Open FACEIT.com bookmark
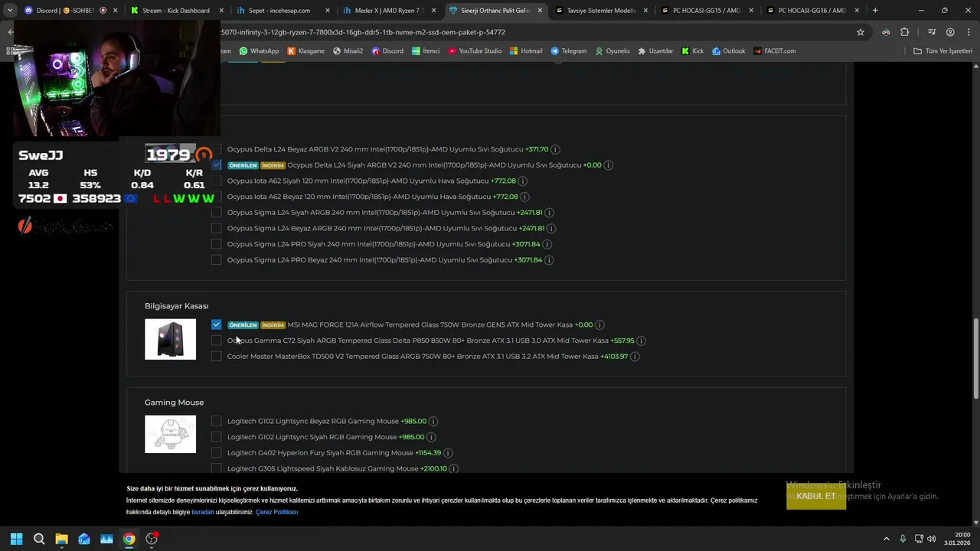The width and height of the screenshot is (980, 551). click(774, 51)
